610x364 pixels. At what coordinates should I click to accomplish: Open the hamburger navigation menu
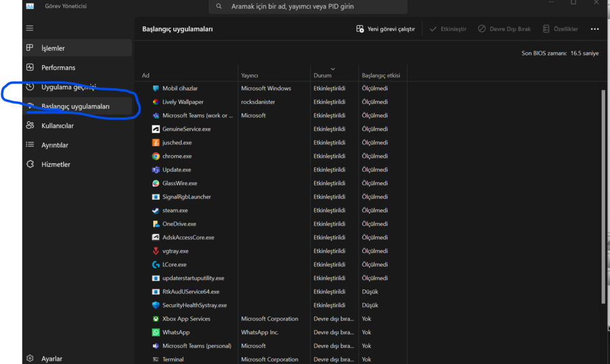(29, 28)
